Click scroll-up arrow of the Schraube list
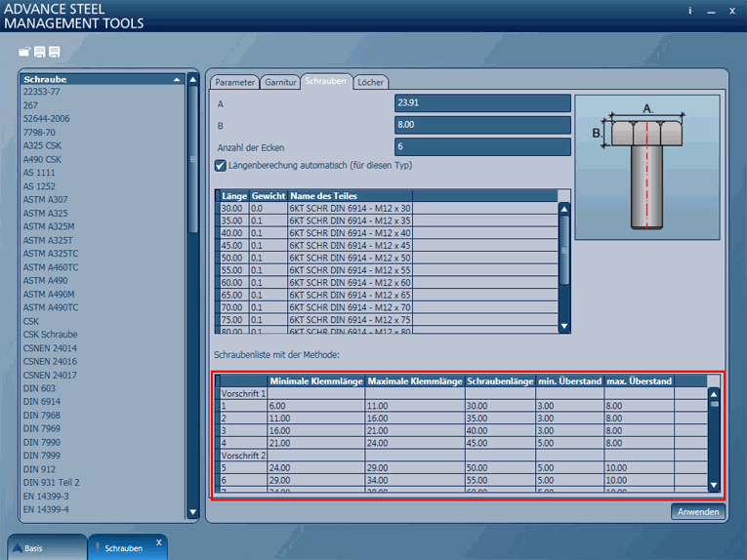 193,79
